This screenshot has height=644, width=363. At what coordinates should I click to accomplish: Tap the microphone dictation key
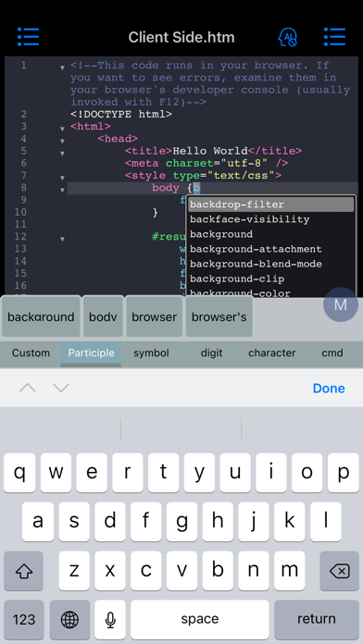point(110,619)
